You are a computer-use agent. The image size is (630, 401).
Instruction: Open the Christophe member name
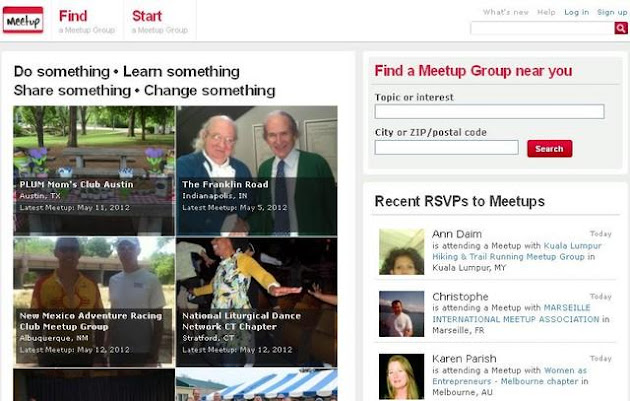pos(460,297)
